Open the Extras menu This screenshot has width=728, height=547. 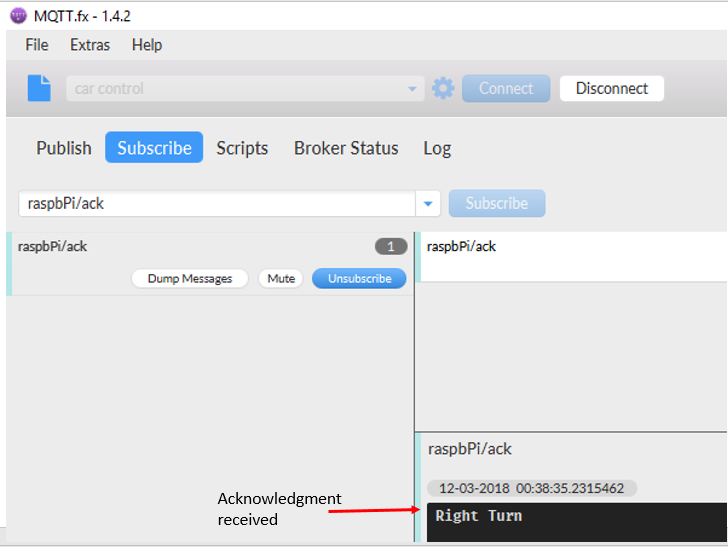click(90, 45)
